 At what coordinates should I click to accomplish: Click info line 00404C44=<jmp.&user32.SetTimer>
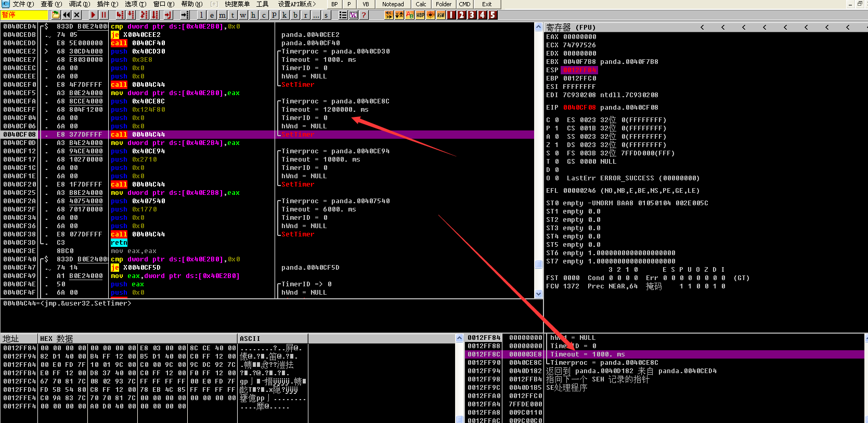click(67, 303)
